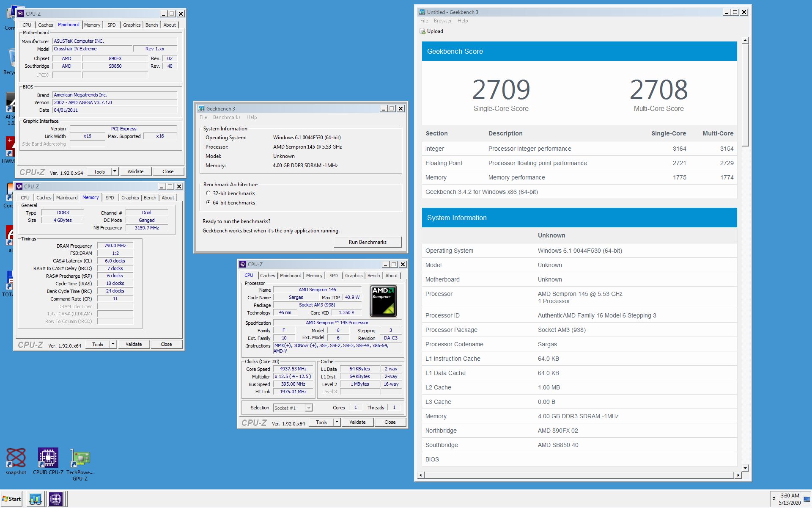The width and height of the screenshot is (812, 508).
Task: Open Tools dropdown arrow in Memory CPU-Z window
Action: pyautogui.click(x=113, y=344)
